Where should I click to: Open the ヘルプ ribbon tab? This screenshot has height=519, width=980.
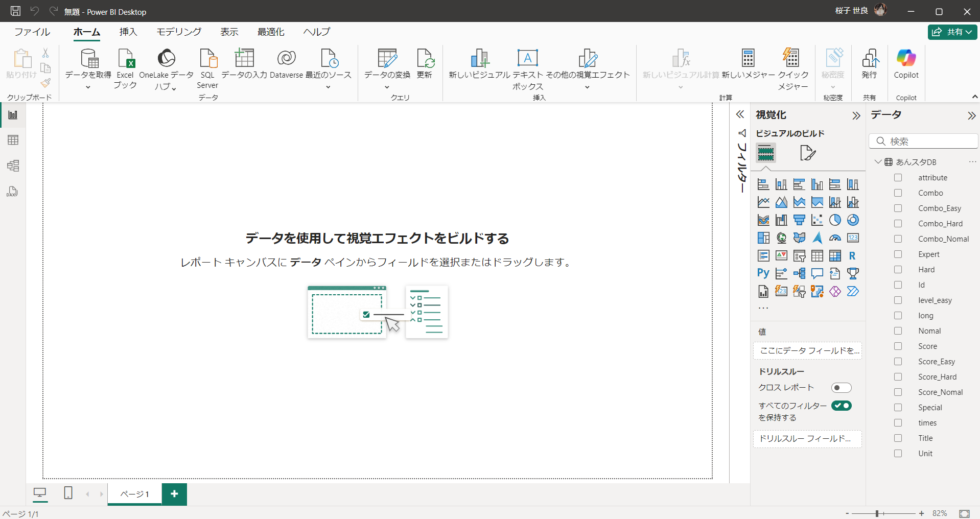[317, 32]
